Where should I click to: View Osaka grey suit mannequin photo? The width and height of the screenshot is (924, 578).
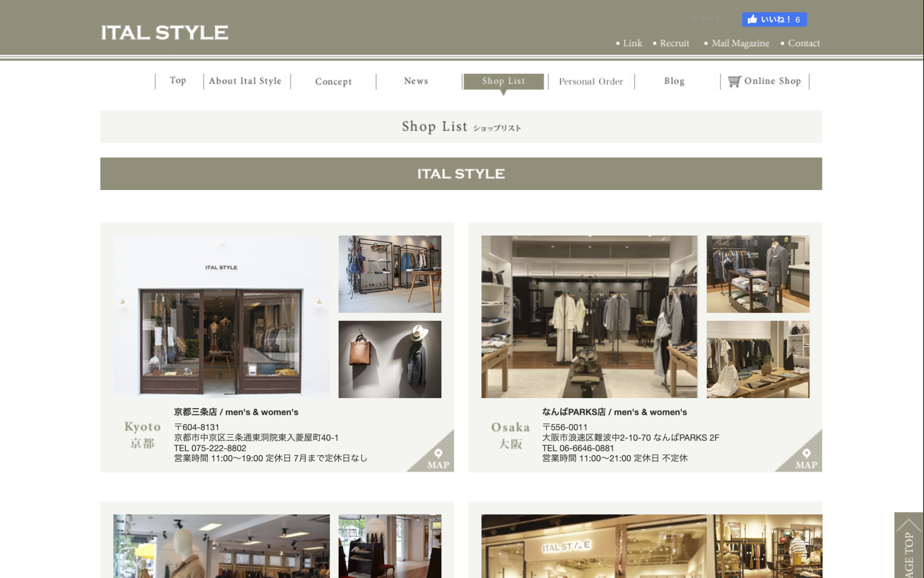click(758, 274)
